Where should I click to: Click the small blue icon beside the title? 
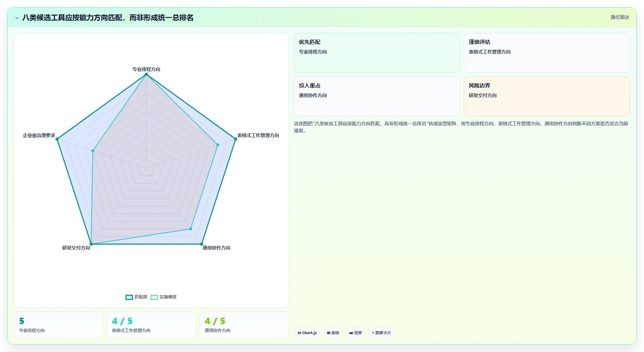click(17, 18)
